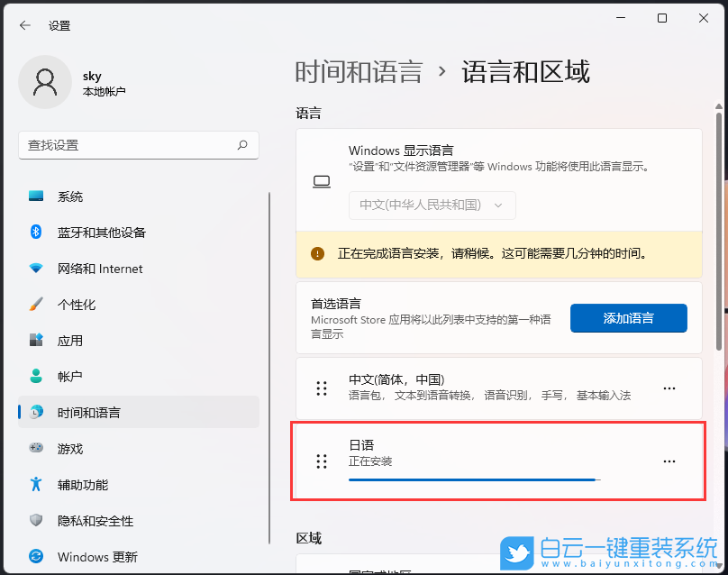Click the back arrow in Settings

24,25
